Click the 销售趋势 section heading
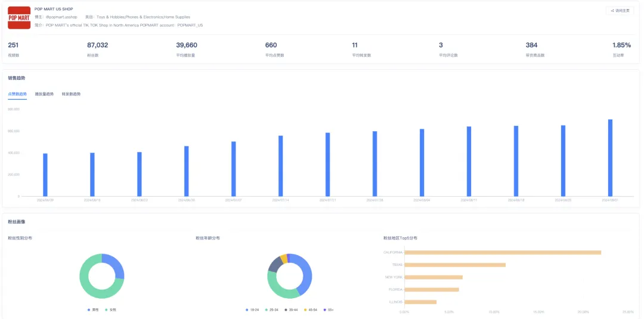The height and width of the screenshot is (319, 644). point(17,78)
